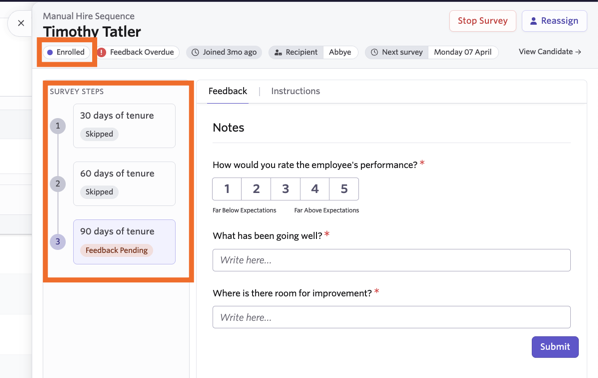Click Skipped badge under 60 days of tenure
Image resolution: width=598 pixels, height=378 pixels.
tap(99, 192)
